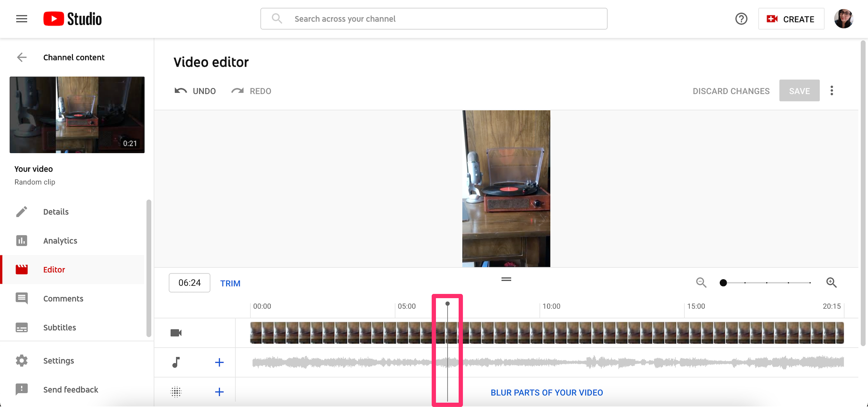Select the Editor menu item
Image resolution: width=868 pixels, height=407 pixels.
(x=54, y=269)
